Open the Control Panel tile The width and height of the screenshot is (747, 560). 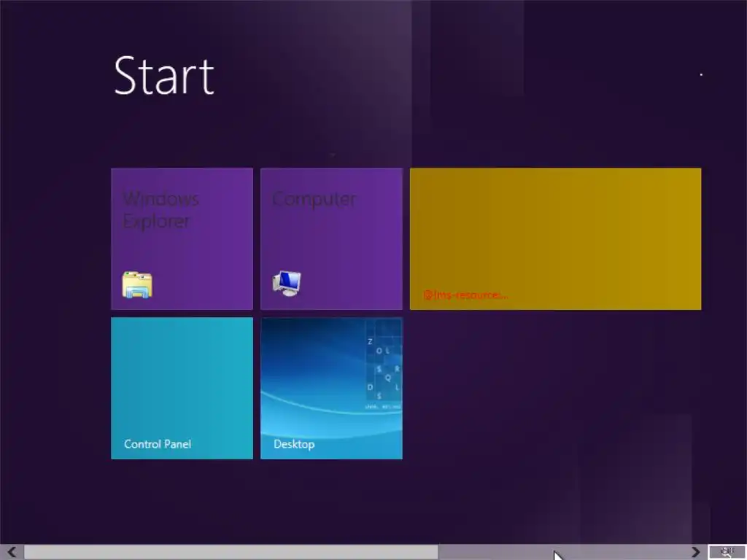click(182, 388)
